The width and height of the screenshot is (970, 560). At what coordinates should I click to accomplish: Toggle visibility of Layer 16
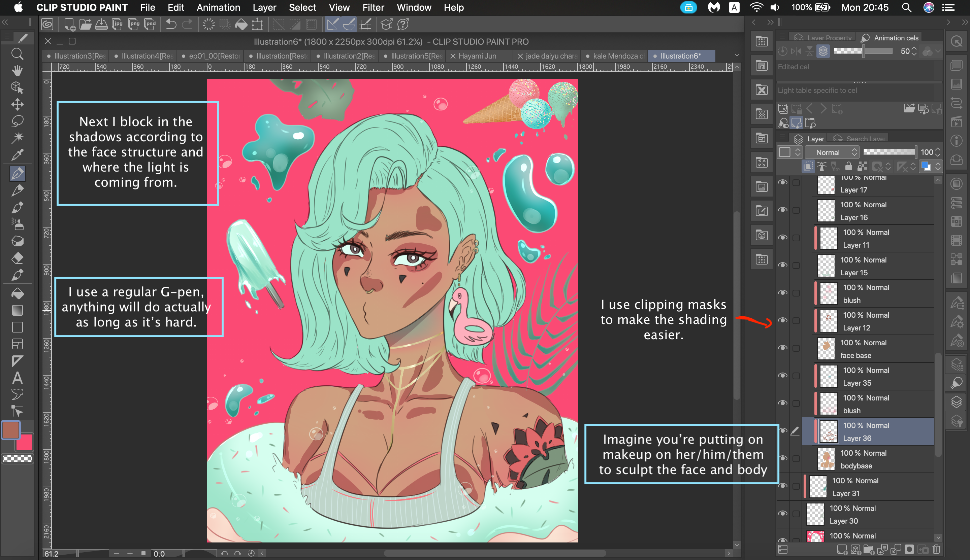tap(782, 210)
